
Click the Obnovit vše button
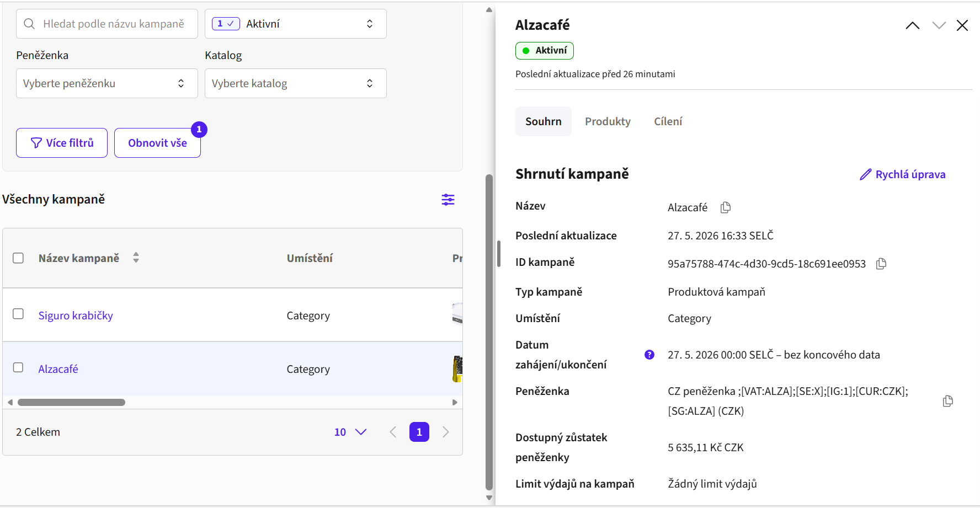pyautogui.click(x=157, y=143)
